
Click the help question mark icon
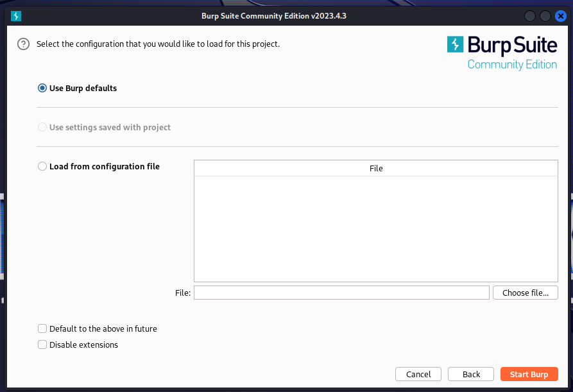pos(23,44)
